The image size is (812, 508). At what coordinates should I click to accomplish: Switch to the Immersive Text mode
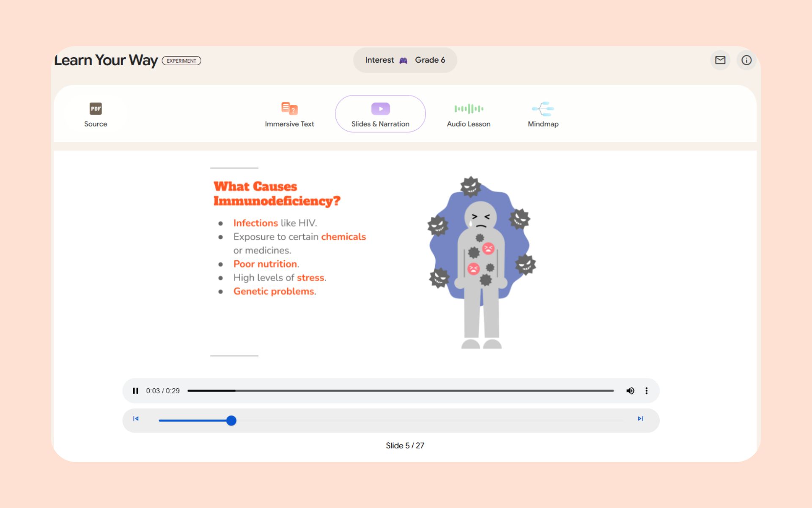289,114
